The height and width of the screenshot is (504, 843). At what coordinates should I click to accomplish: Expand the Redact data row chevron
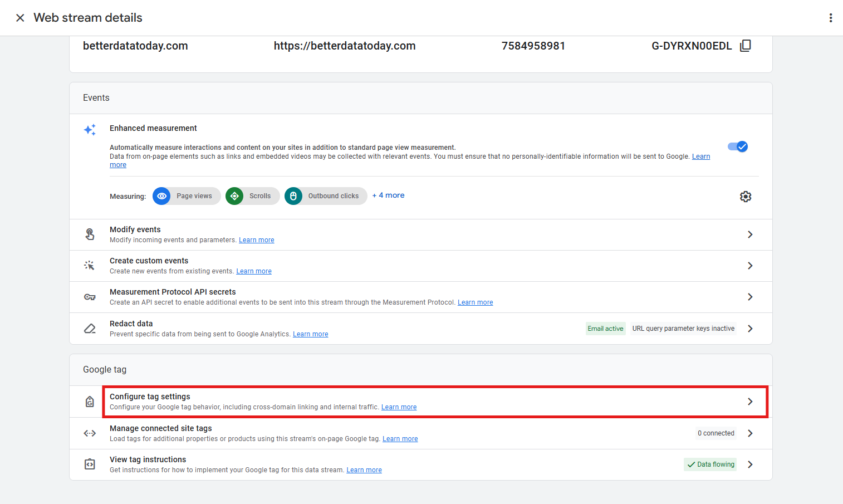point(750,329)
